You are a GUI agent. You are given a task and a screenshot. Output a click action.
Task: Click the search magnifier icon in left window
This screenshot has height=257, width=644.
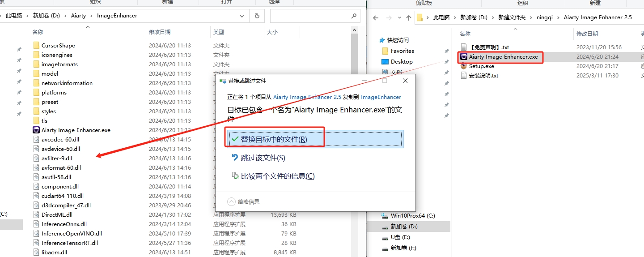click(354, 16)
